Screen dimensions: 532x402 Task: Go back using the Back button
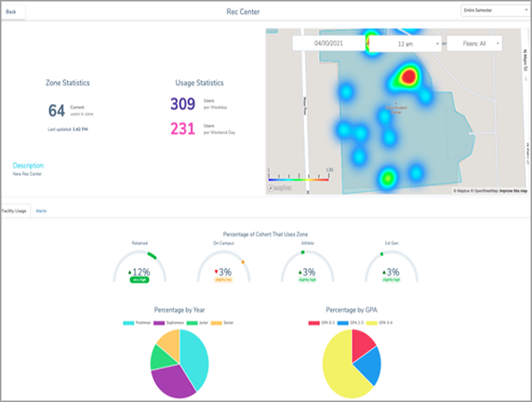click(13, 12)
